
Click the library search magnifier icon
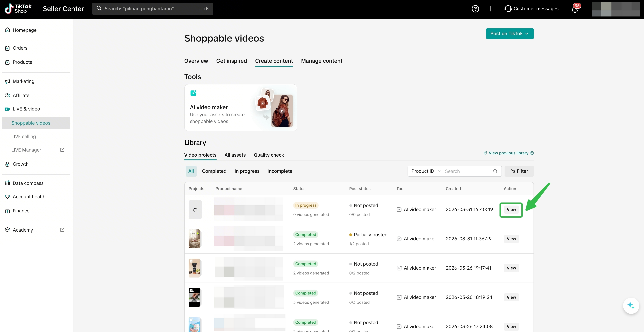click(x=495, y=171)
